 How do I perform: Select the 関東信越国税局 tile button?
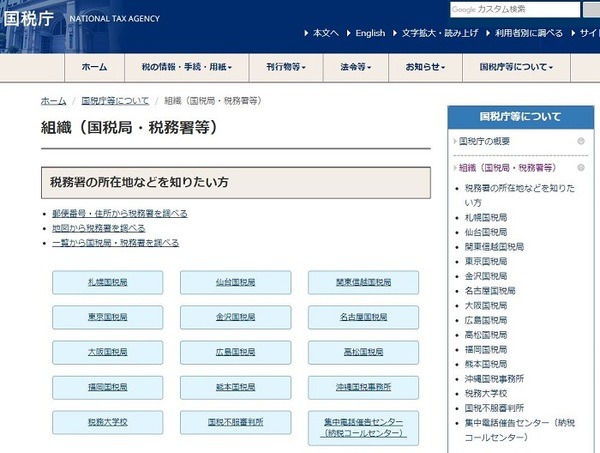(364, 282)
